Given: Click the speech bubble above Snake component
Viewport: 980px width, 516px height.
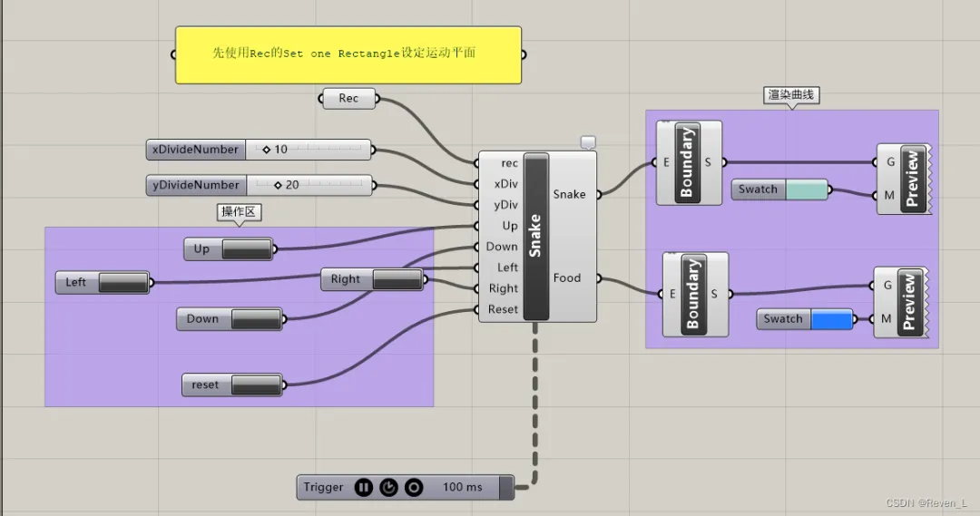Looking at the screenshot, I should point(587,142).
